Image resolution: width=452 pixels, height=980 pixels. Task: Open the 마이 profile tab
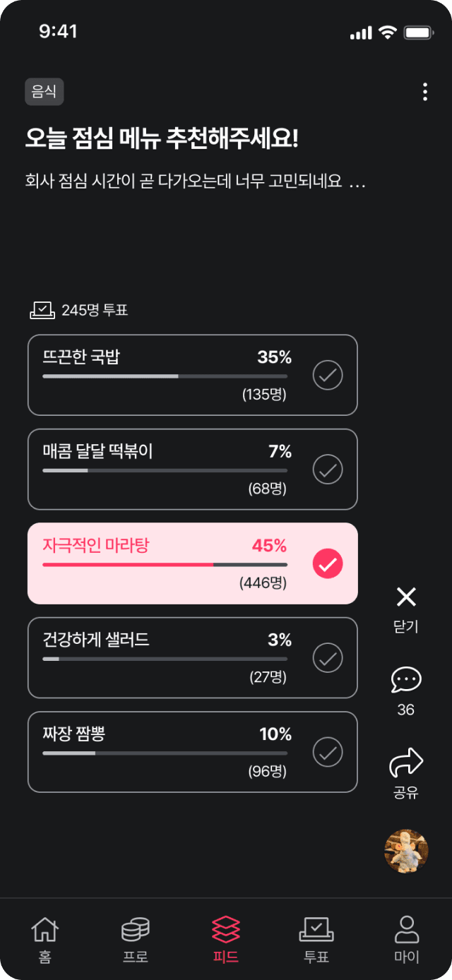pos(407,939)
